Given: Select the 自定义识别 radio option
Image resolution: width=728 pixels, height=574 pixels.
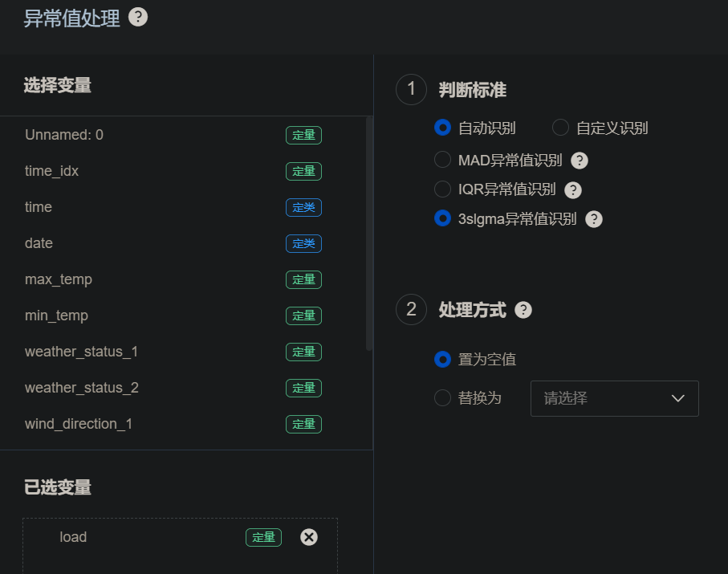Looking at the screenshot, I should (x=560, y=128).
